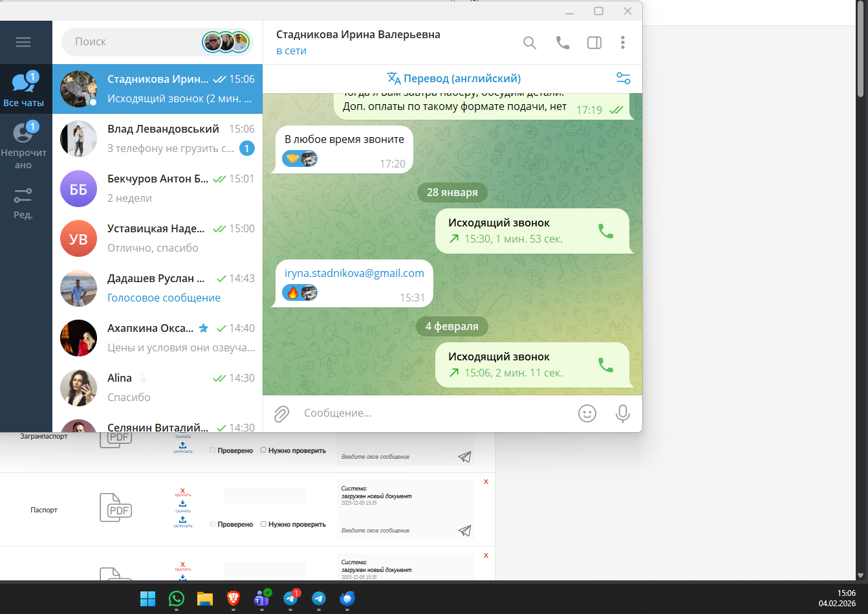Viewport: 868px width, 614px height.
Task: Click Стадникова's tiger avatar in chat list
Action: [78, 89]
